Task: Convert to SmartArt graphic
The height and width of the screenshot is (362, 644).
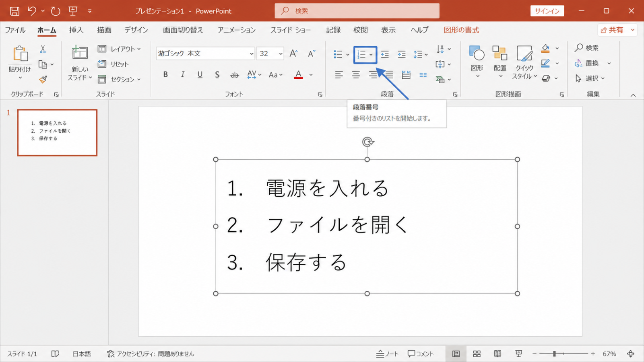Action: [443, 80]
